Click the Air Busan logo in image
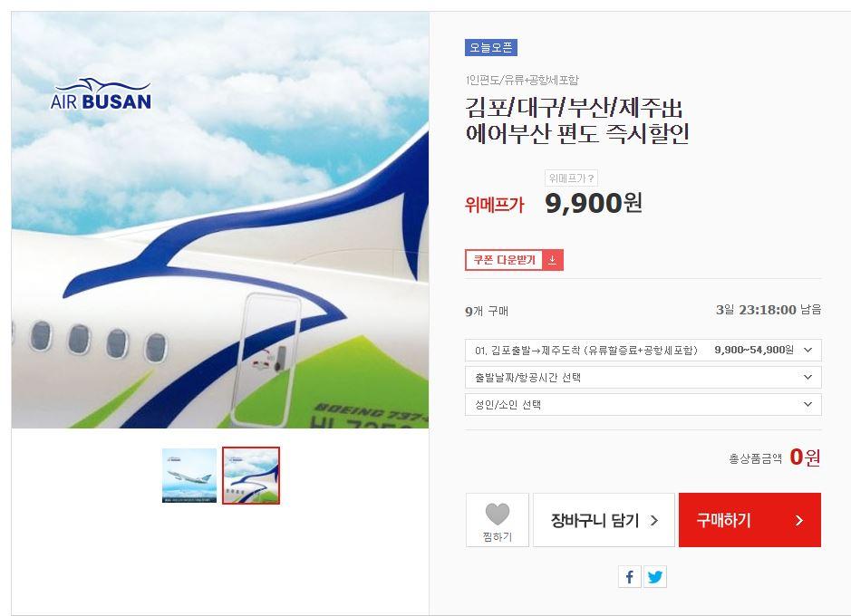The width and height of the screenshot is (851, 616). (101, 94)
